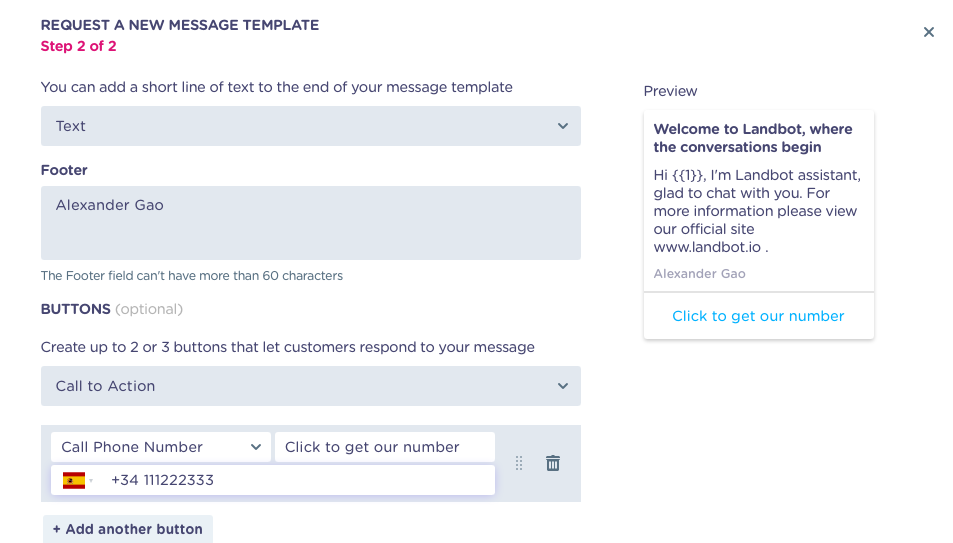This screenshot has width=953, height=543.
Task: Click the preview's Click to get our number button
Action: tap(758, 316)
